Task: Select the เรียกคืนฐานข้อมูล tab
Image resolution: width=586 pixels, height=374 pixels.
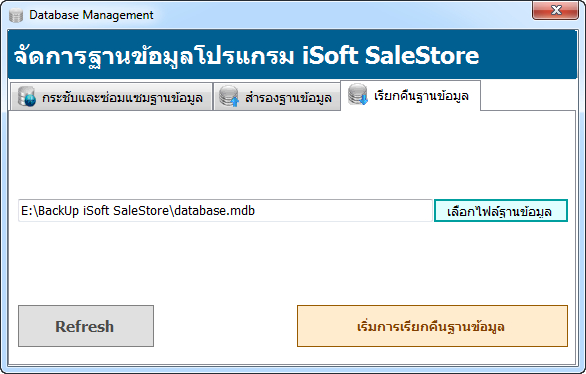Action: 410,96
